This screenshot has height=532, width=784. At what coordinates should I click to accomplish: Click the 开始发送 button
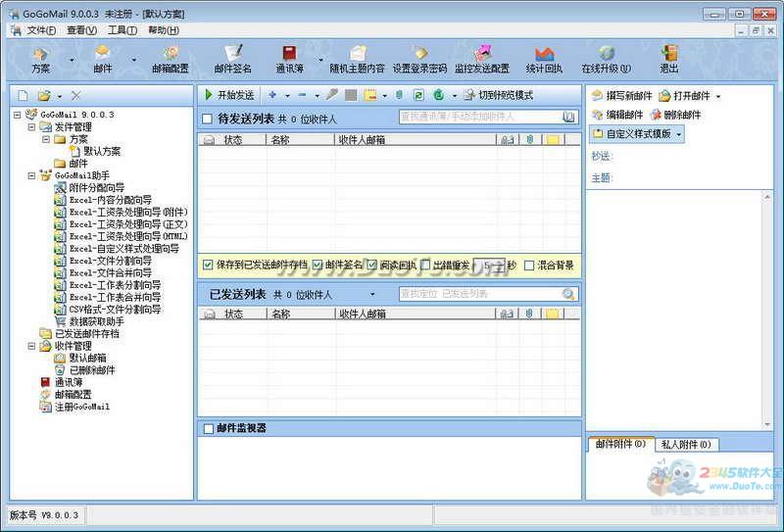tap(229, 95)
